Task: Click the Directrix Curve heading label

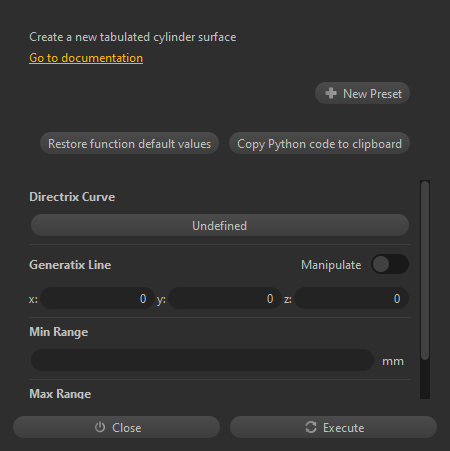Action: coord(72,197)
